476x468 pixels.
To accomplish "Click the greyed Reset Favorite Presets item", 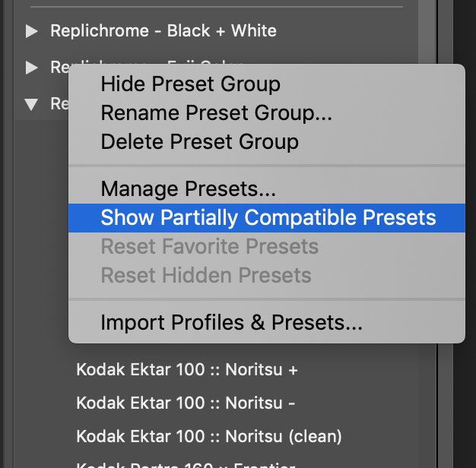I will [x=209, y=246].
